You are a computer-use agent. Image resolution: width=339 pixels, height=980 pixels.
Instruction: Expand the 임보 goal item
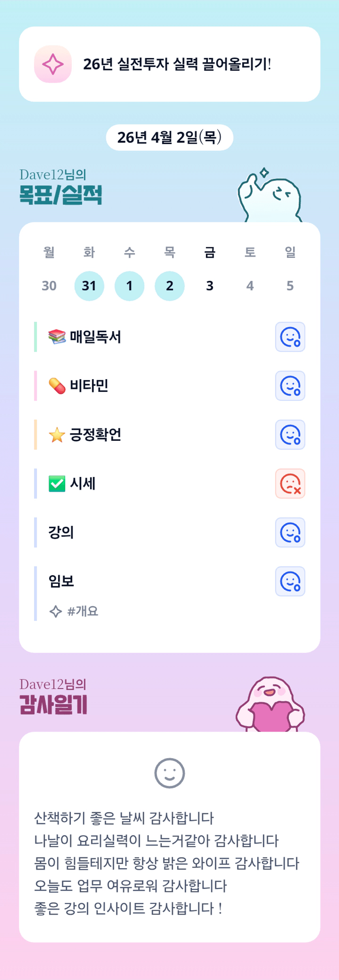pyautogui.click(x=61, y=581)
